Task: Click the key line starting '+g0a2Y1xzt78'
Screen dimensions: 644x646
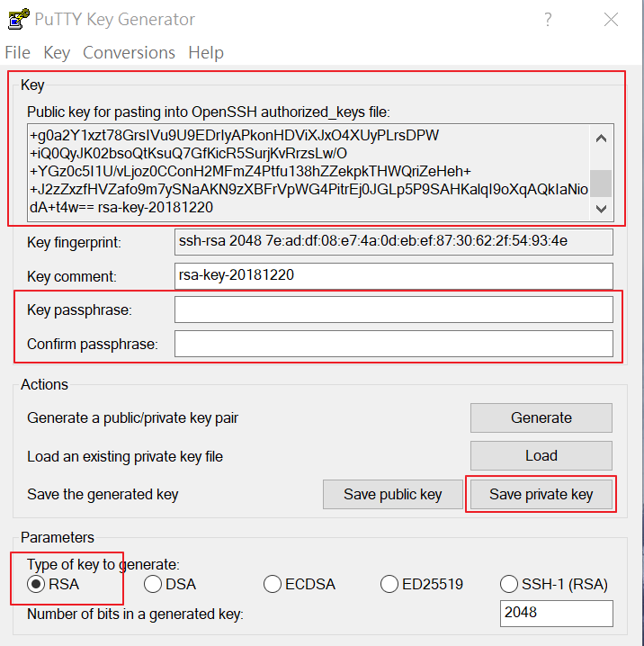Action: (x=234, y=135)
